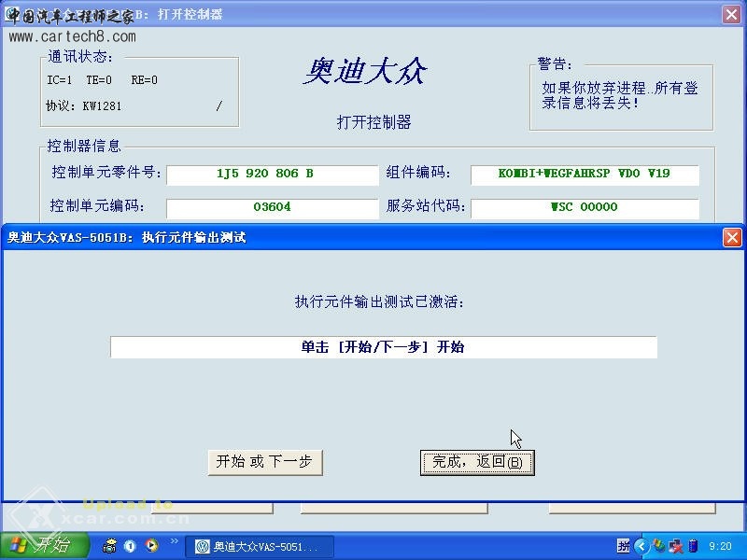This screenshot has width=747, height=560.
Task: Click the camera icon in quick launch
Action: (x=109, y=546)
